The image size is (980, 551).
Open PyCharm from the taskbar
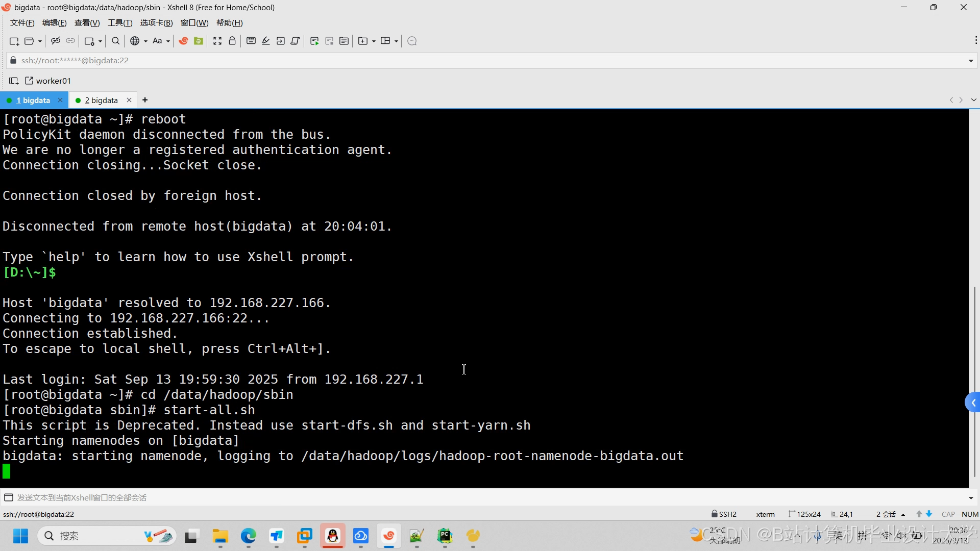pos(445,536)
